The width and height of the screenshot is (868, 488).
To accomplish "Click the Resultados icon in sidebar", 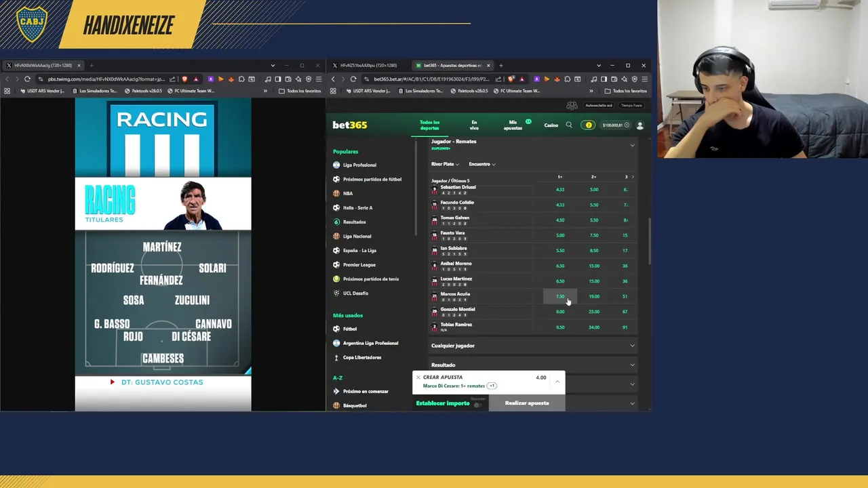I will coord(336,222).
